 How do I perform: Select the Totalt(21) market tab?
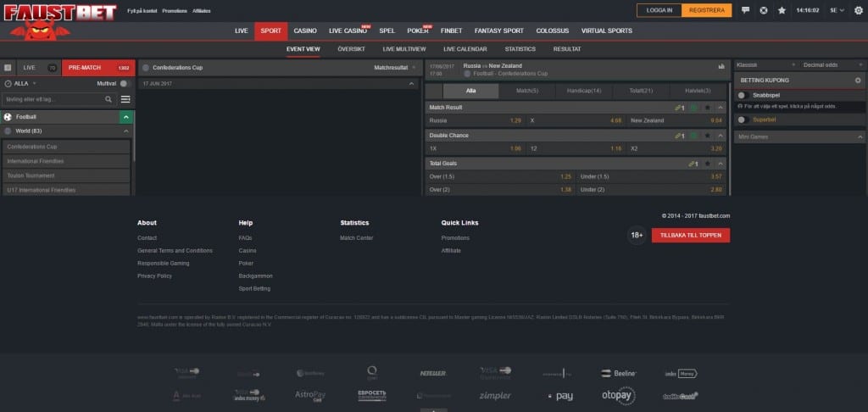pos(641,91)
